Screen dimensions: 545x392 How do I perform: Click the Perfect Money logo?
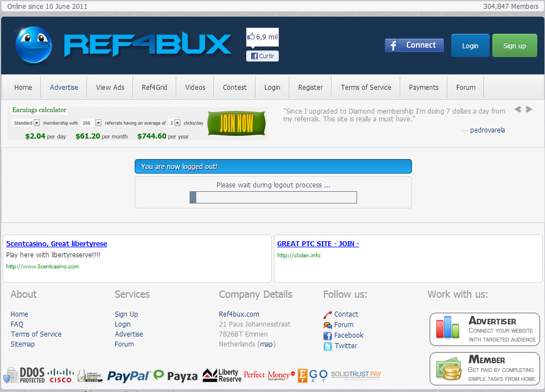tap(269, 375)
